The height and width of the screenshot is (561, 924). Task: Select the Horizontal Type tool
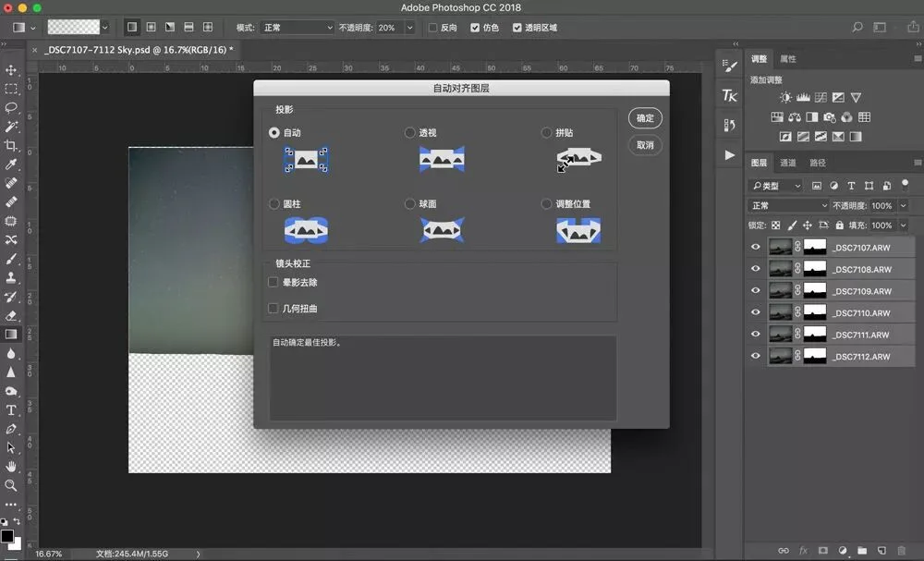click(x=10, y=409)
